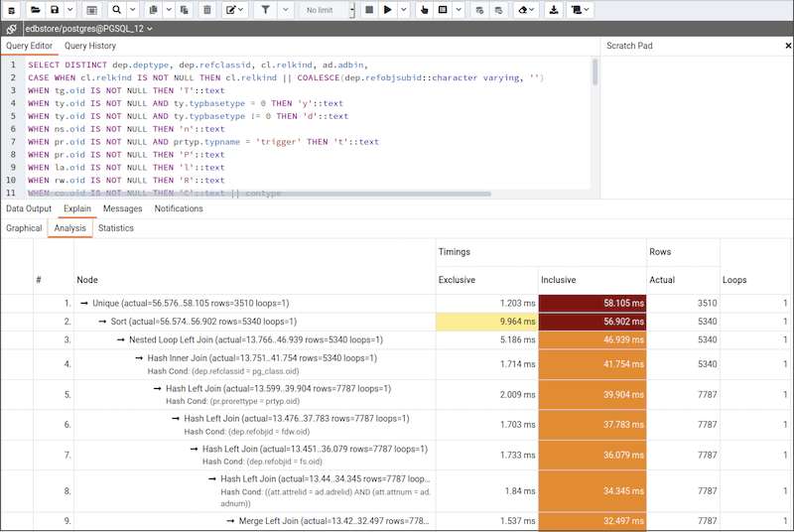Screen dimensions: 794x532
Task: Click the editor vertical scrollbar
Action: [595, 71]
